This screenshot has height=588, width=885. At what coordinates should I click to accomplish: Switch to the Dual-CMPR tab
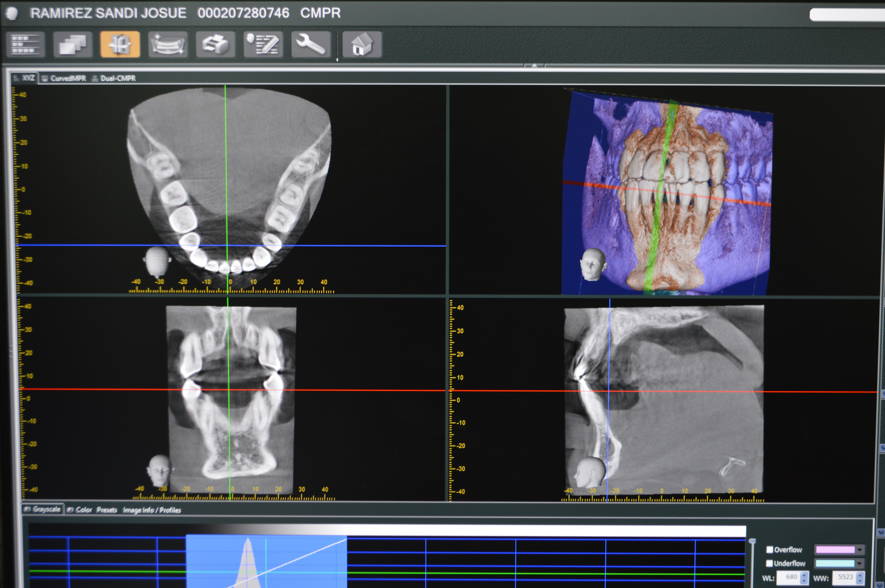coord(114,78)
